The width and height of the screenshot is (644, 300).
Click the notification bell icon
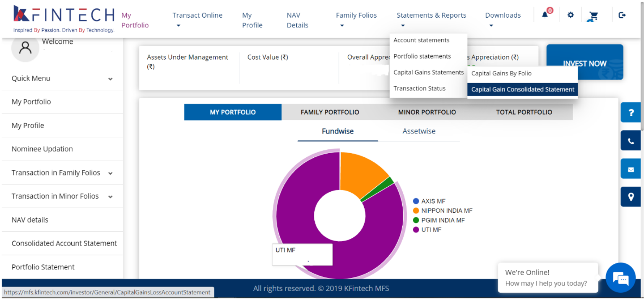545,15
